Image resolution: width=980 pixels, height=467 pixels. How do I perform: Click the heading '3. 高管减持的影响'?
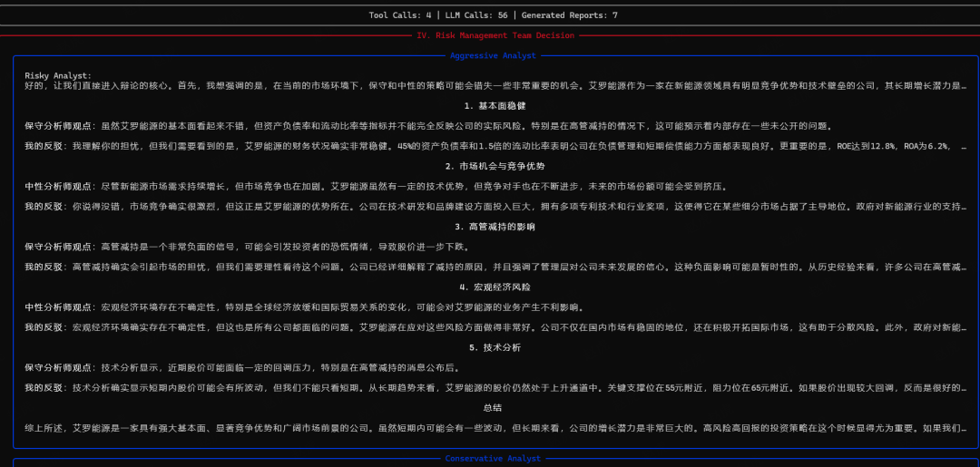tap(495, 227)
